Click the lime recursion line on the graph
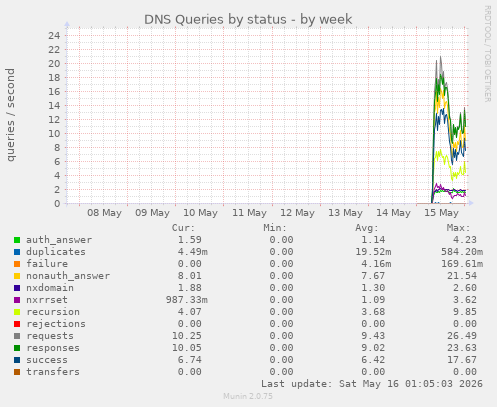497x407 pixels. tap(447, 162)
